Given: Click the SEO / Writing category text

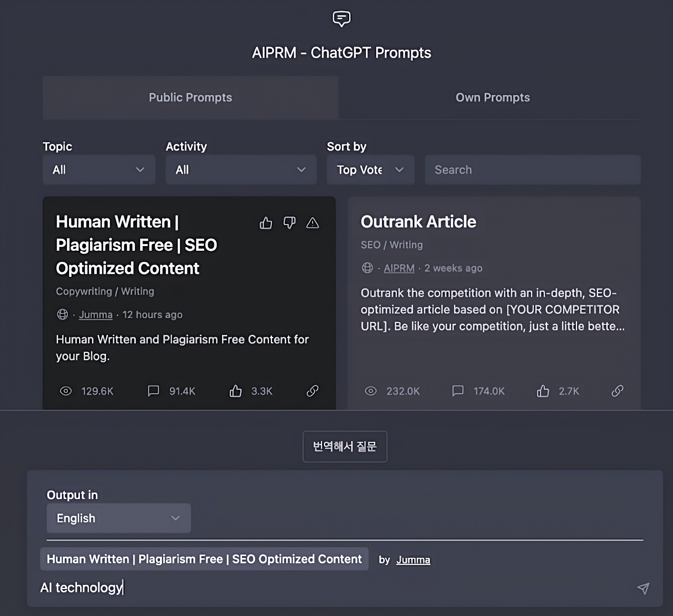Looking at the screenshot, I should pos(392,244).
